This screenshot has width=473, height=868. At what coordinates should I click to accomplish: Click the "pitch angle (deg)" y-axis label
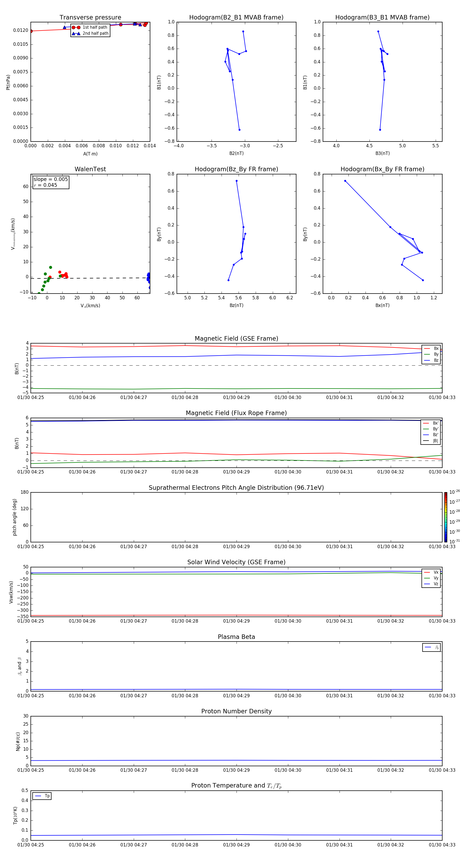click(15, 517)
